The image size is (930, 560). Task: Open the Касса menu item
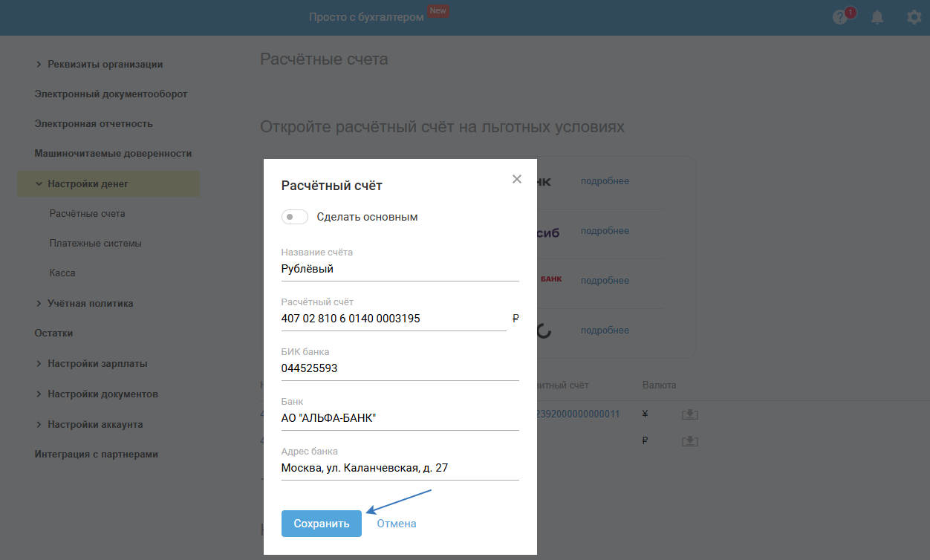[x=62, y=273]
